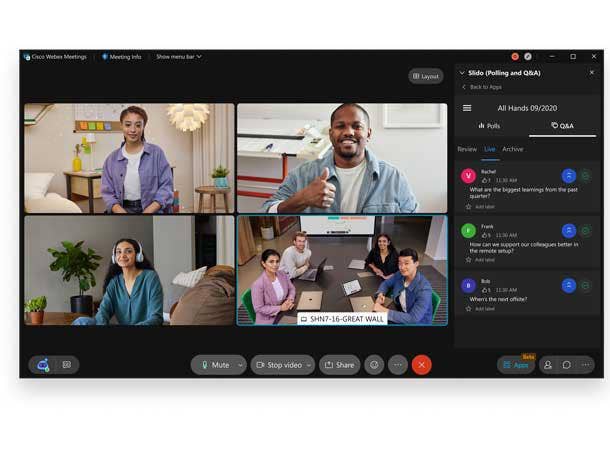Expand the Mute audio options arrow
This screenshot has height=457, width=610.
(240, 365)
